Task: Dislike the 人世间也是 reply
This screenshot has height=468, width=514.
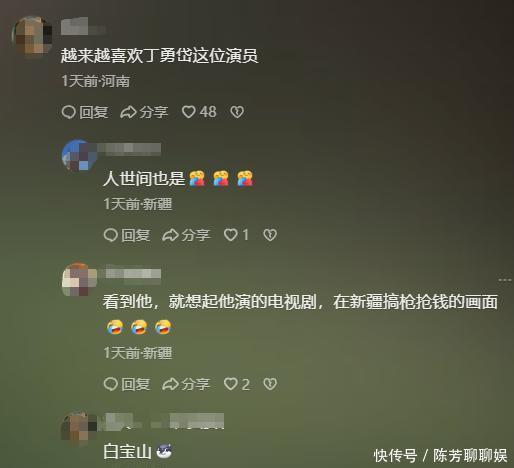Action: click(270, 235)
